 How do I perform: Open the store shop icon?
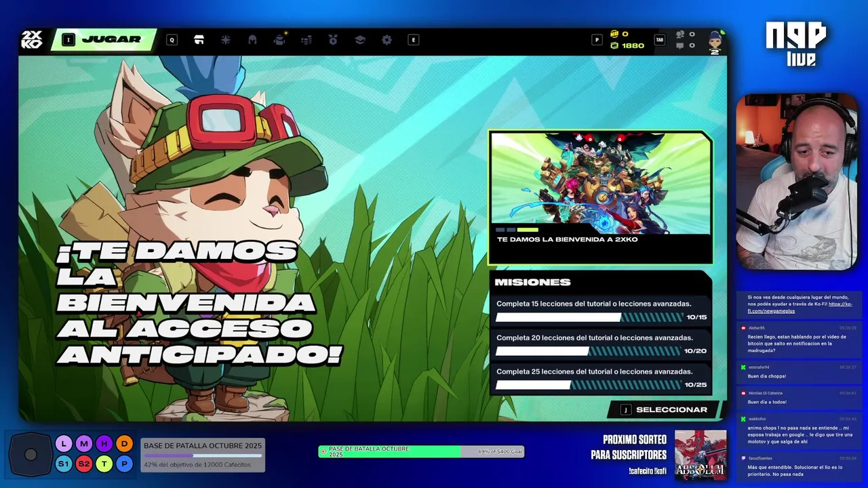point(199,40)
